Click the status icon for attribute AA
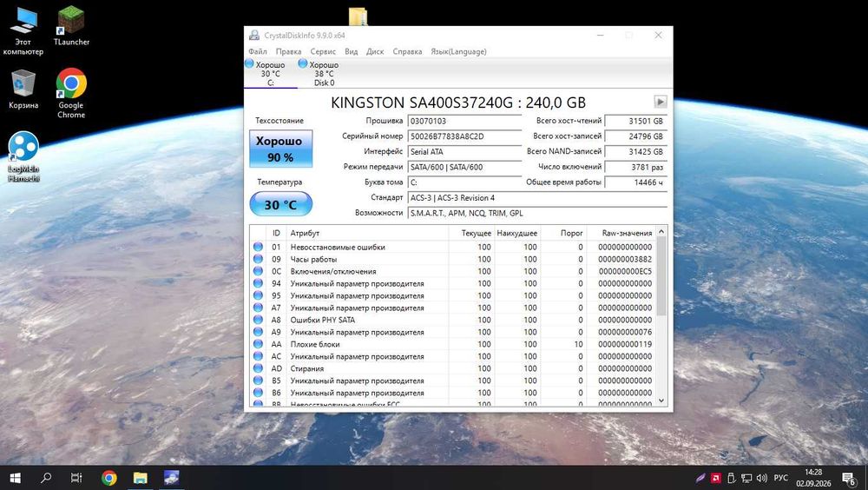The height and width of the screenshot is (490, 868). [x=258, y=344]
